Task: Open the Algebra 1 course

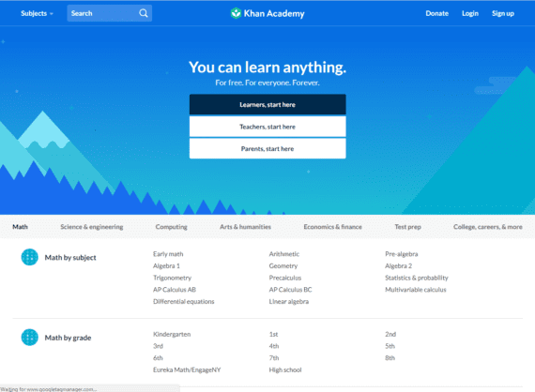Action: click(x=166, y=266)
